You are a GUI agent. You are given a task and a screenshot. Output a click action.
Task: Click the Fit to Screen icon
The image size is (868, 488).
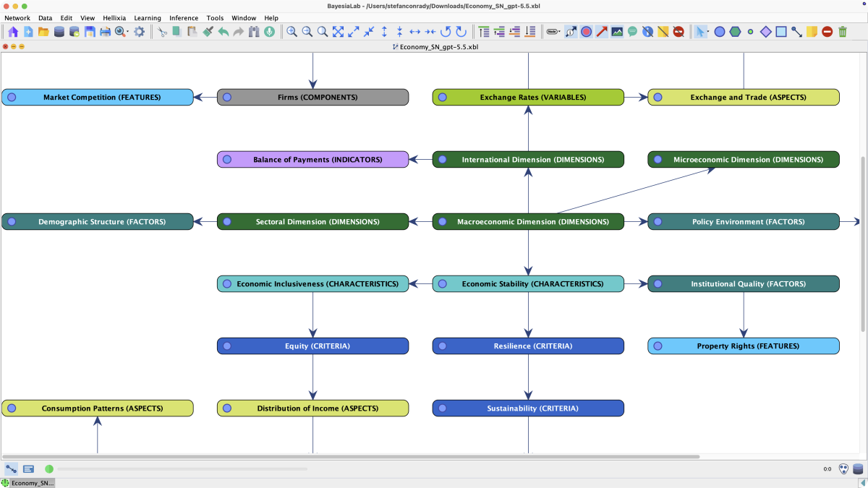point(338,32)
